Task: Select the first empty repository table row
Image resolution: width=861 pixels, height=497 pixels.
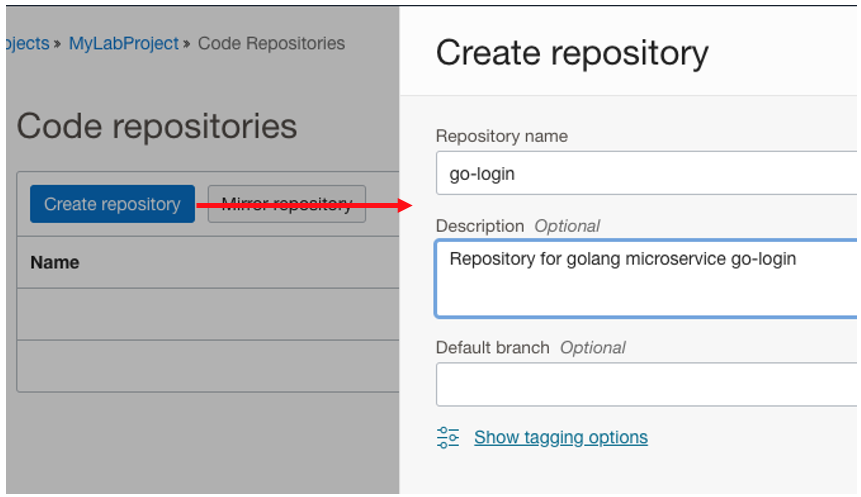Action: [208, 315]
